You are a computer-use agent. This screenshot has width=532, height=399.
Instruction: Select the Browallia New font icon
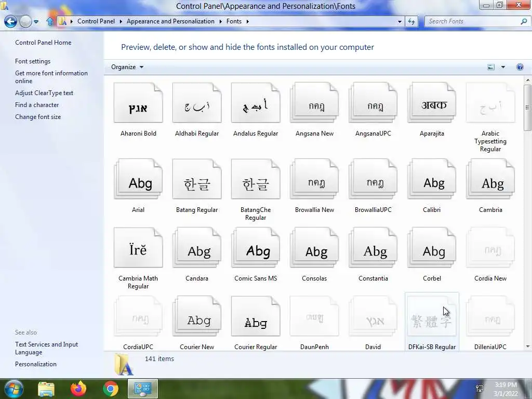coord(314,179)
